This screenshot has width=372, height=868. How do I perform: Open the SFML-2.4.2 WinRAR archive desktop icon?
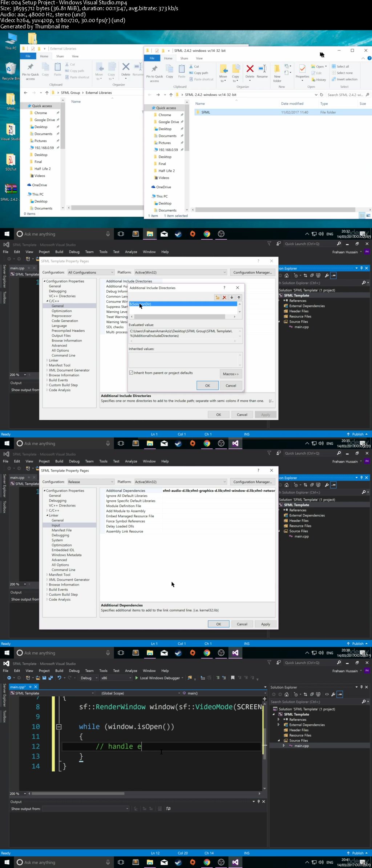coord(11,190)
